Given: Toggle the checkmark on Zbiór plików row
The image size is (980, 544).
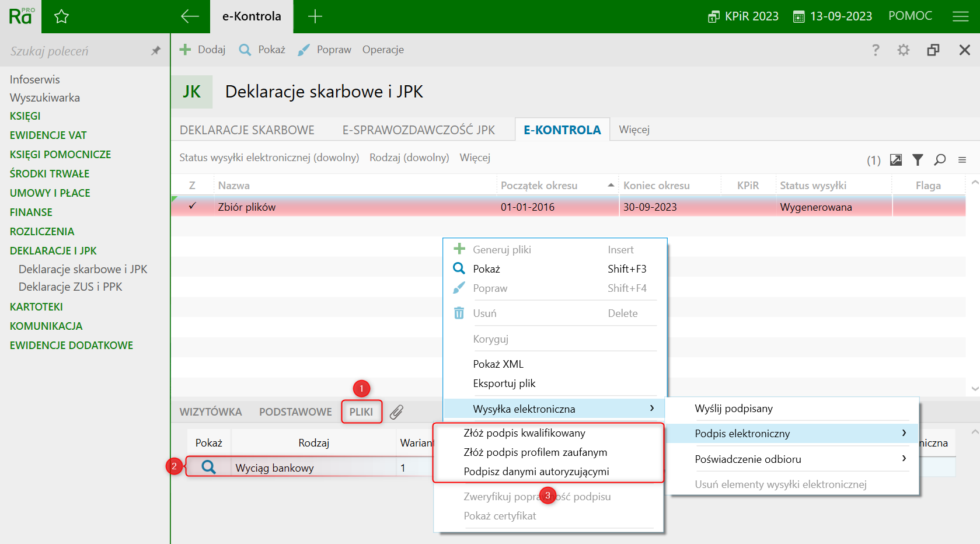Looking at the screenshot, I should tap(192, 207).
